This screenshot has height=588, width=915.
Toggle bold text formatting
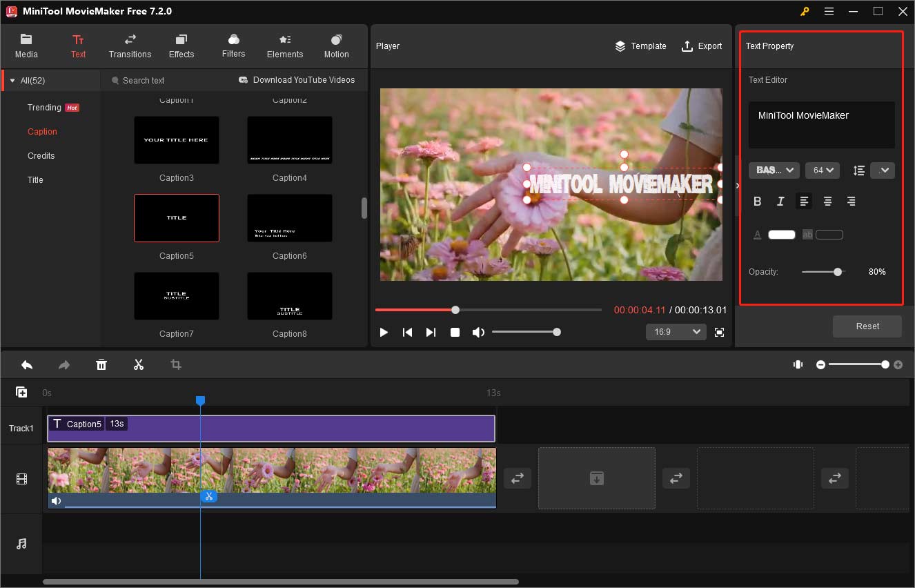click(x=757, y=202)
